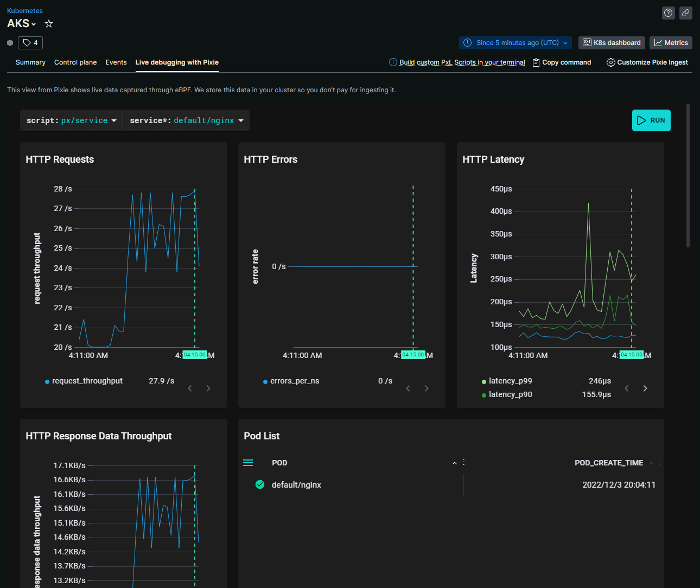Click the 04:15:00 marker on HTTP Latency chart
Viewport: 700px width, 588px height.
tap(632, 355)
